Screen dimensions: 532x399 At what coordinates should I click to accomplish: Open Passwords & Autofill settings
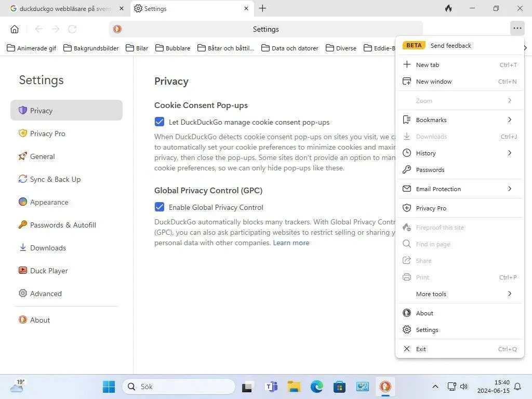tap(66, 225)
